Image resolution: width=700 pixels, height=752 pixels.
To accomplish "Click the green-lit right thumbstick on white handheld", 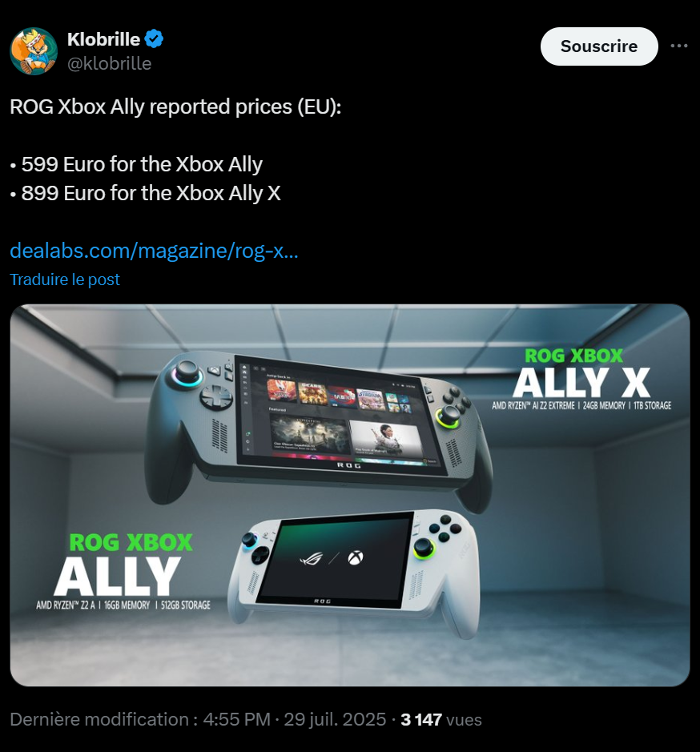I will pyautogui.click(x=424, y=547).
